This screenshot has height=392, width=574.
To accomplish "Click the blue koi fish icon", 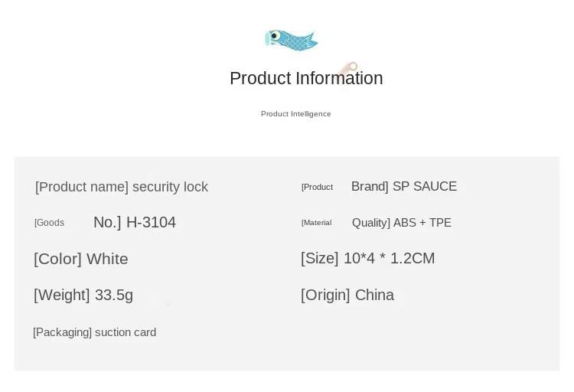I will point(292,40).
